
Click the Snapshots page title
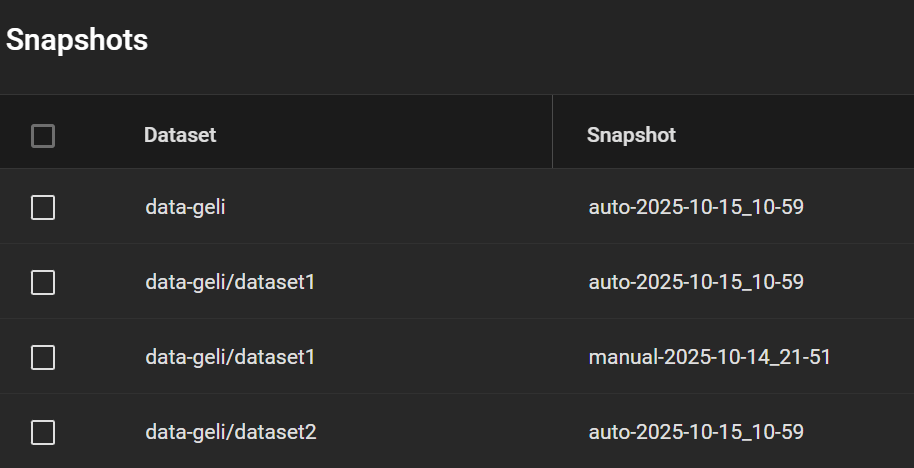[77, 40]
